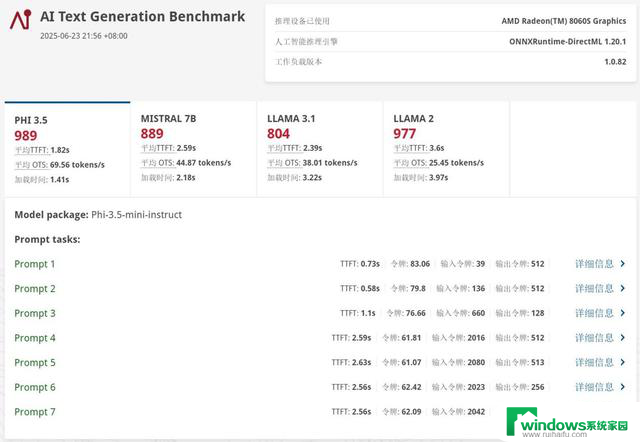Show details text link for Prompt 5

point(594,362)
